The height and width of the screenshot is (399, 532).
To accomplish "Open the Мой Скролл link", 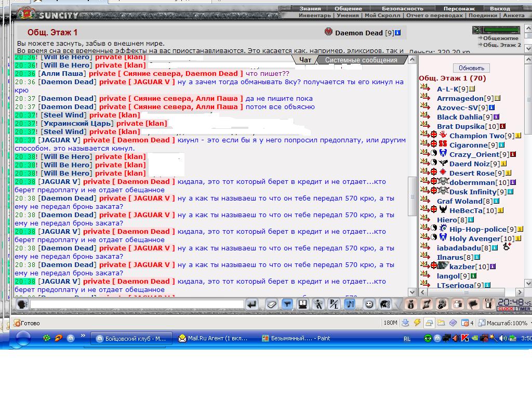I will pyautogui.click(x=382, y=15).
